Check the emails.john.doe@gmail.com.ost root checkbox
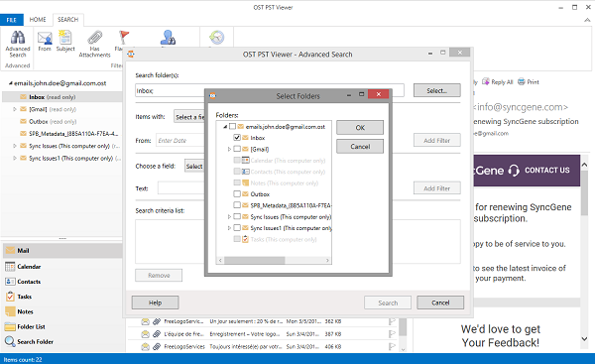This screenshot has width=595, height=364. tap(233, 126)
